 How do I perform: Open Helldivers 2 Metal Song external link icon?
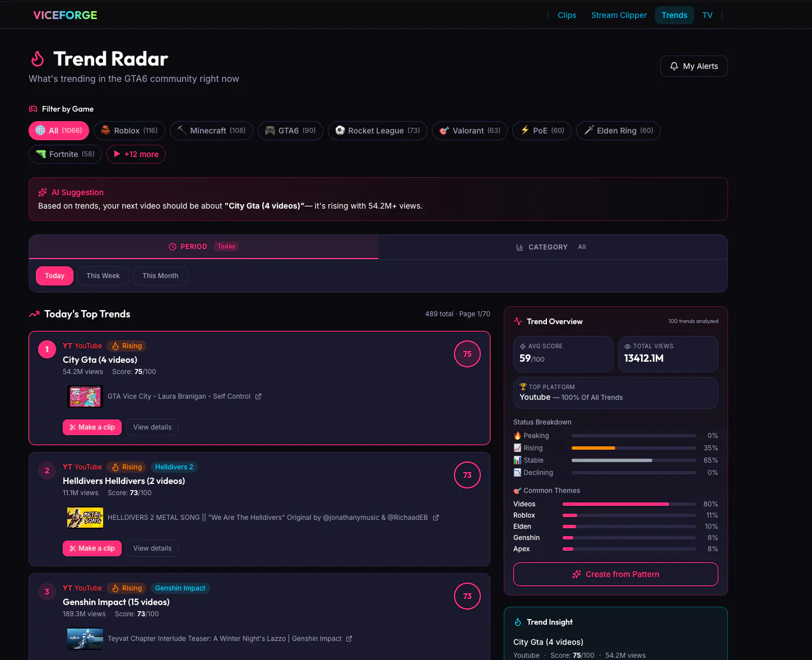pos(436,518)
